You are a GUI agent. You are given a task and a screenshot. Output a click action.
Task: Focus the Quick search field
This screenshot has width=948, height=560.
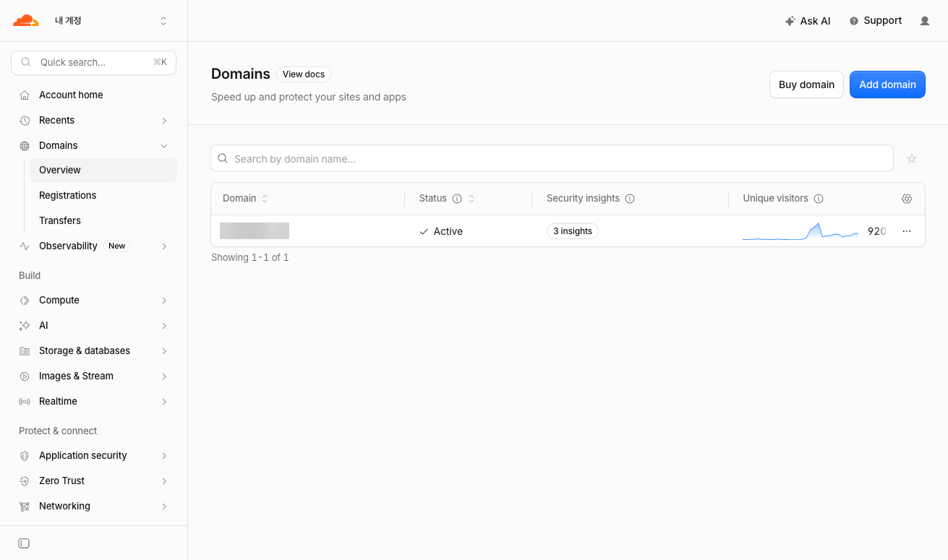pyautogui.click(x=94, y=62)
